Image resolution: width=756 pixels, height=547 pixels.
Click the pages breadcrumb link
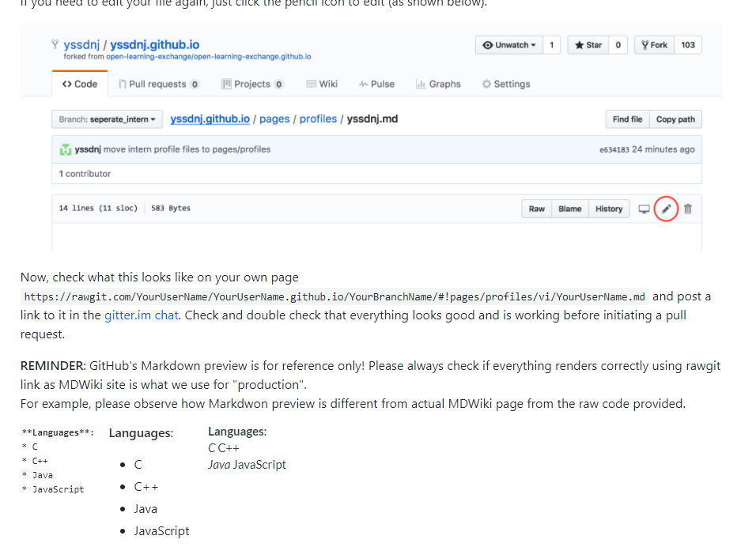274,119
